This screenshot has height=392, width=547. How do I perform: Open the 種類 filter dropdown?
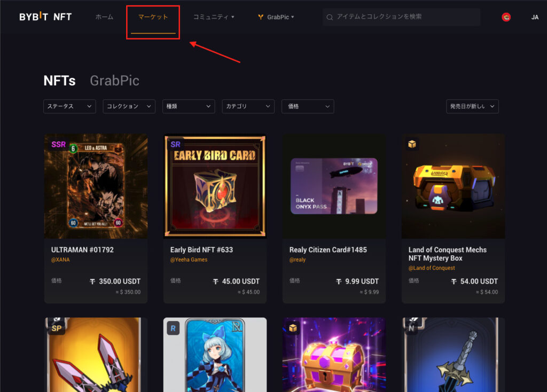[189, 106]
